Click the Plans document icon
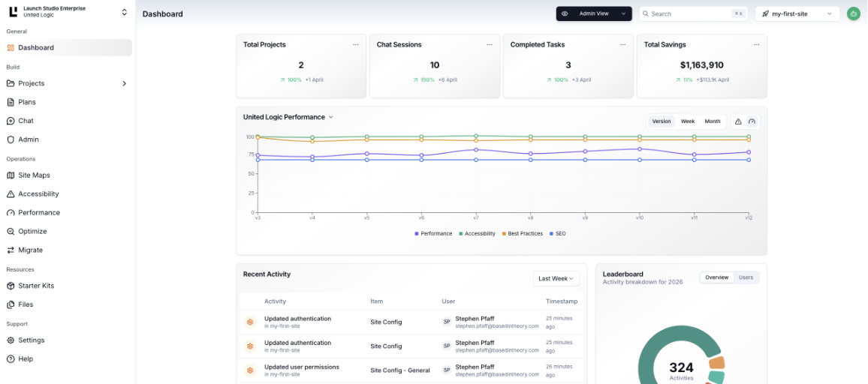Viewport: 868px width, 384px height. coord(11,102)
